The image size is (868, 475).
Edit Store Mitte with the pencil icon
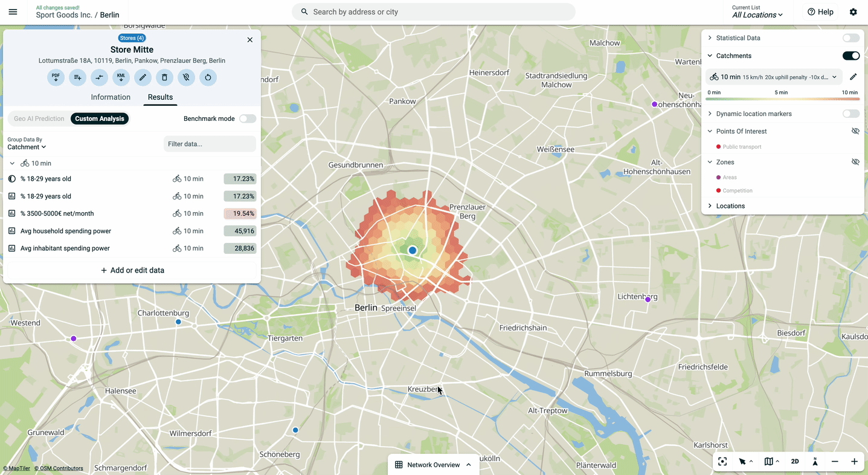[143, 77]
